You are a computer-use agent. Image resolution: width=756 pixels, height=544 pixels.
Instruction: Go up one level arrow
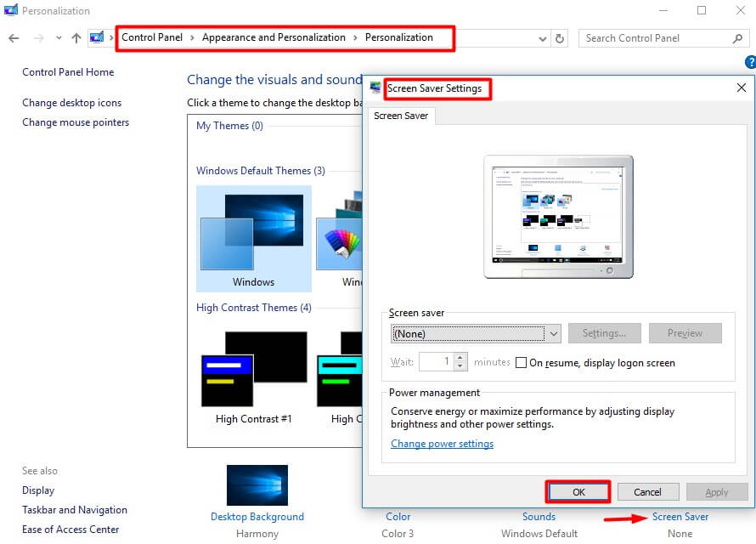click(x=76, y=38)
